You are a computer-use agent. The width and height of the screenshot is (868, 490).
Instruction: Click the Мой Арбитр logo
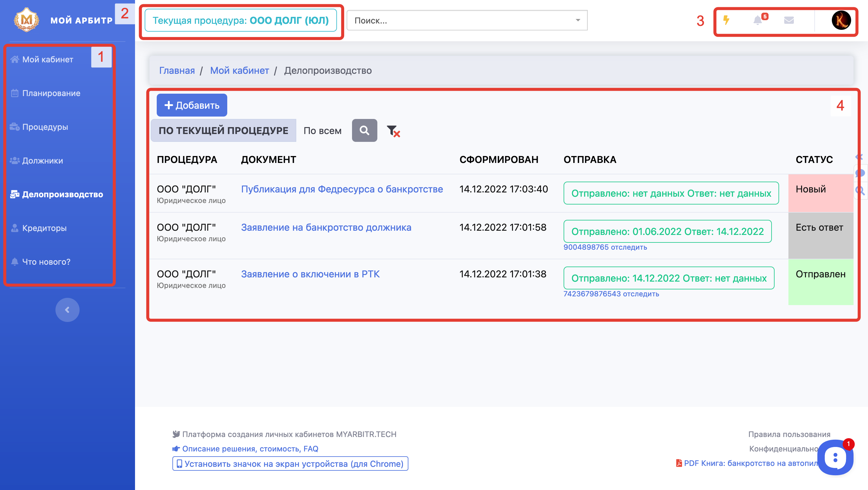click(26, 20)
